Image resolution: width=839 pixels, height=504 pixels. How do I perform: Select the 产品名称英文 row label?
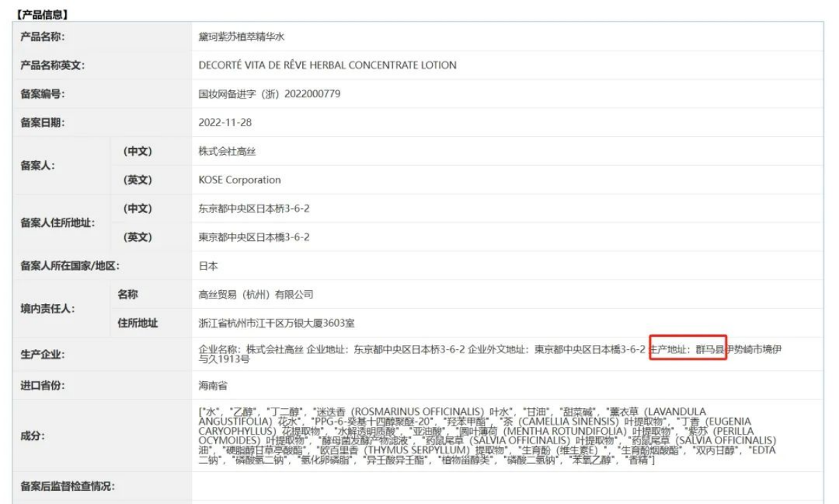coord(52,65)
